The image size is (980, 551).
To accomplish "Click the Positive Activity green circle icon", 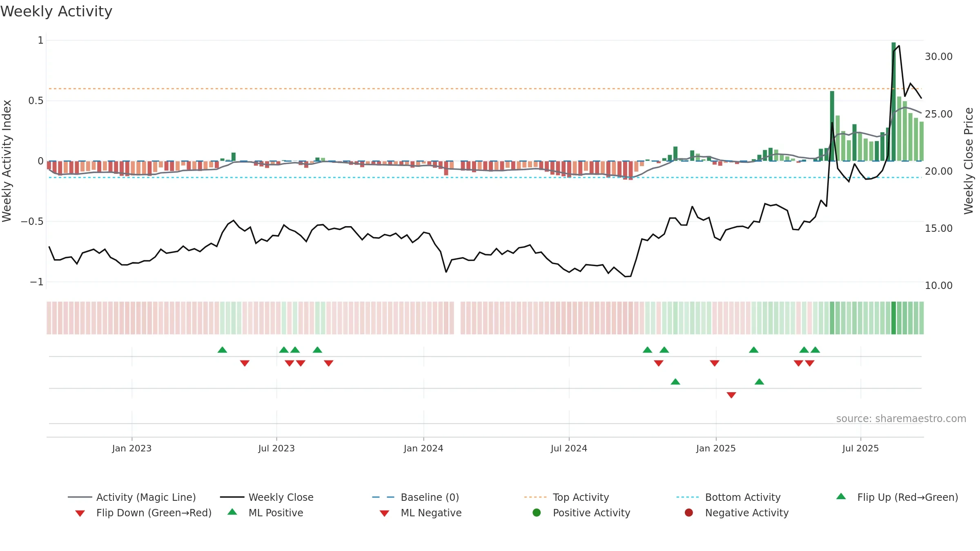I will point(537,513).
